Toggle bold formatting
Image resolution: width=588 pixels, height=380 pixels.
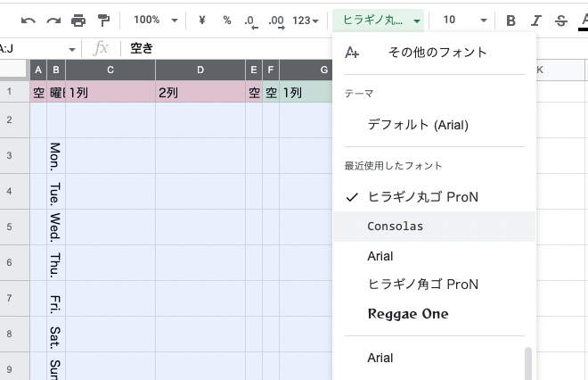(510, 21)
